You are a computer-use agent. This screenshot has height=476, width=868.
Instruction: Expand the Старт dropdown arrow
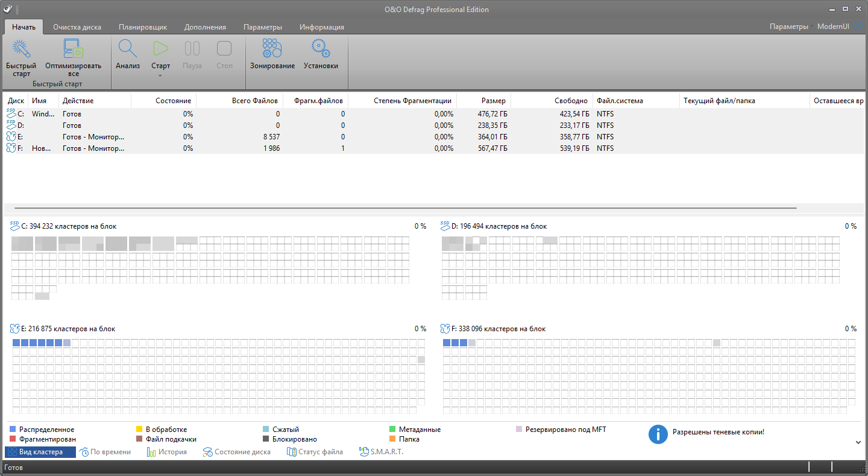pyautogui.click(x=161, y=75)
